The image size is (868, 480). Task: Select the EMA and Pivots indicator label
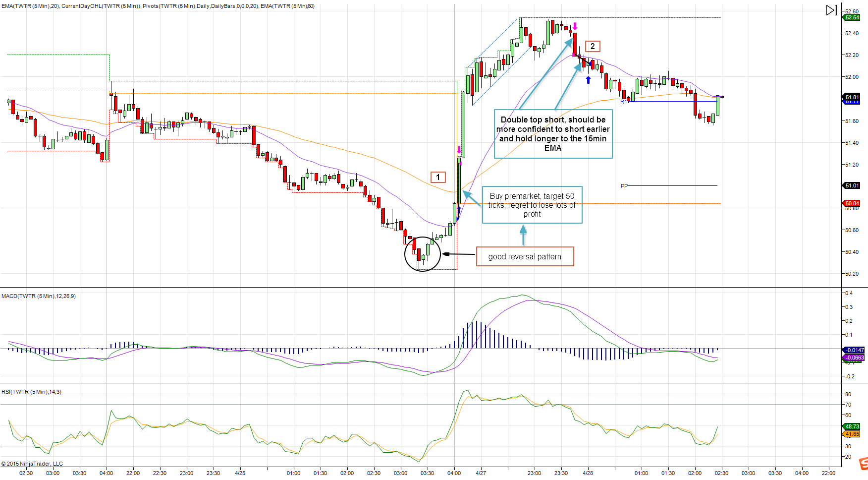(158, 6)
